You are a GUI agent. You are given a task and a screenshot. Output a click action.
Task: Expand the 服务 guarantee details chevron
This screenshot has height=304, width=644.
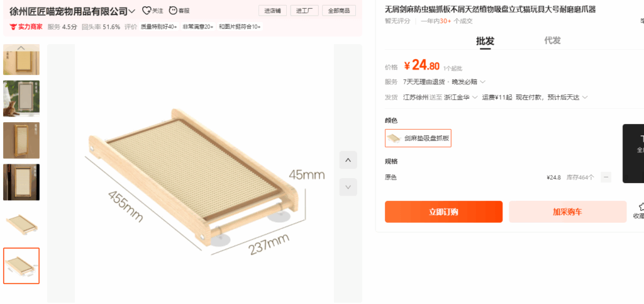(x=482, y=82)
